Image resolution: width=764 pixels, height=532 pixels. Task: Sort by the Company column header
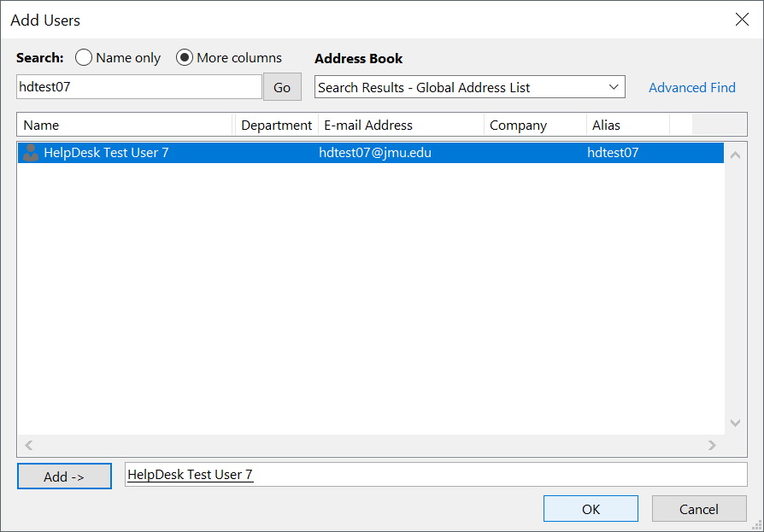tap(535, 125)
